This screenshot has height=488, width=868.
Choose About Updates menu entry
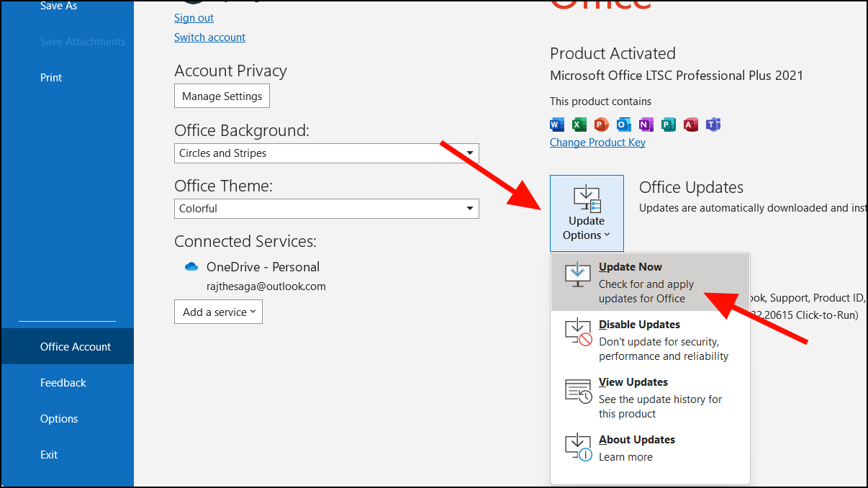tap(650, 448)
